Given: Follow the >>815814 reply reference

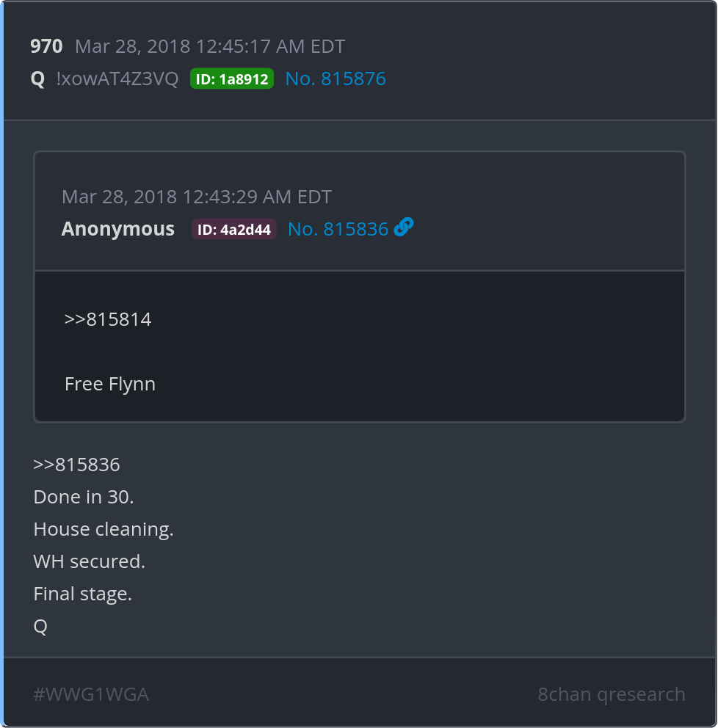Looking at the screenshot, I should click(x=108, y=319).
